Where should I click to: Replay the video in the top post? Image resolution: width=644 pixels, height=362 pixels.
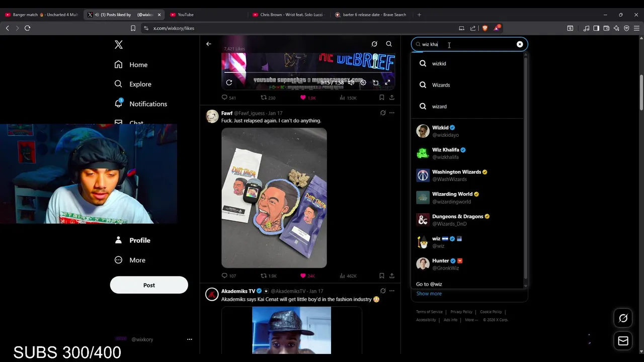229,82
